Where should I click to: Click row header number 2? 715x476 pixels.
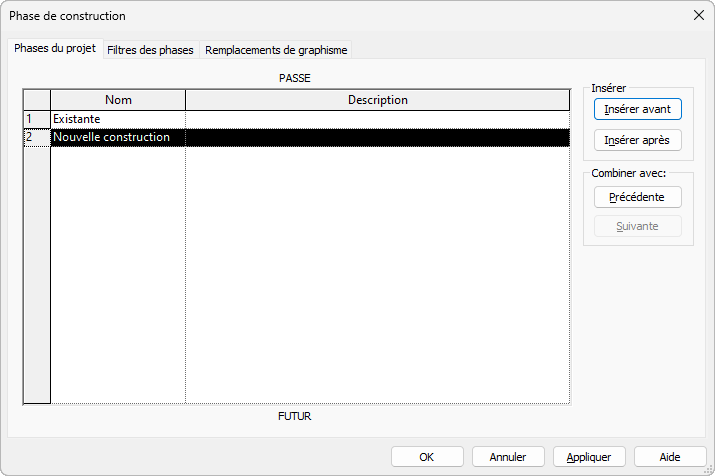click(37, 137)
